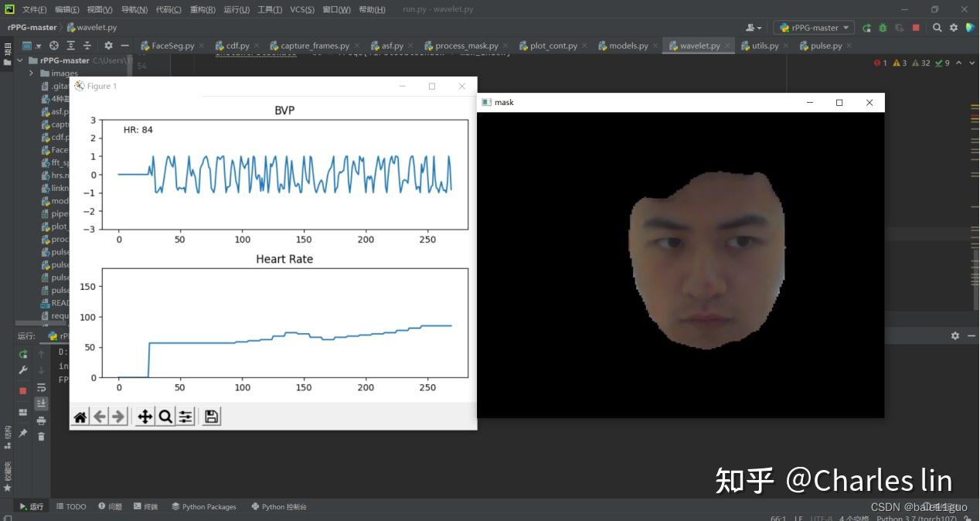Run rPPG-master using the green Run icon
The image size is (980, 521).
click(866, 28)
